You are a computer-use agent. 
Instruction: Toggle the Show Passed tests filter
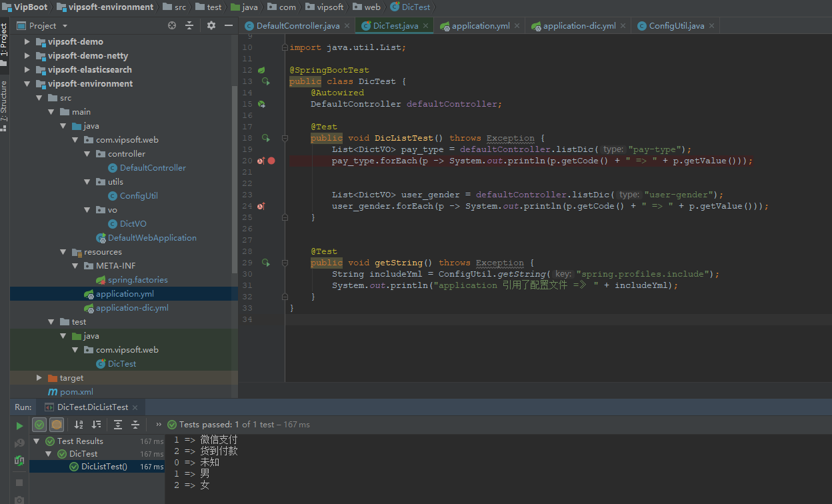(39, 425)
